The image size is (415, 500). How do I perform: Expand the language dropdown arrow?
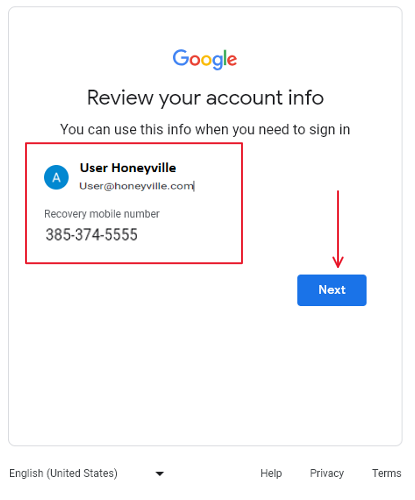[x=160, y=474]
